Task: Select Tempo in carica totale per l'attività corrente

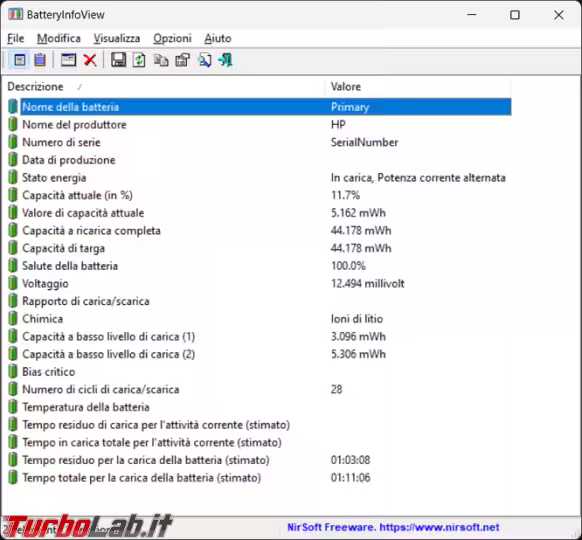Action: pyautogui.click(x=259, y=442)
